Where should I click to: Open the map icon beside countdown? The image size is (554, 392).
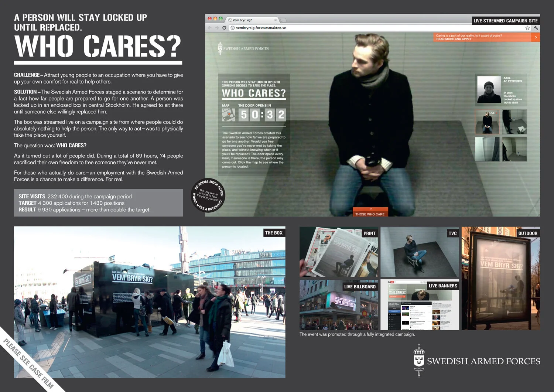pyautogui.click(x=228, y=115)
